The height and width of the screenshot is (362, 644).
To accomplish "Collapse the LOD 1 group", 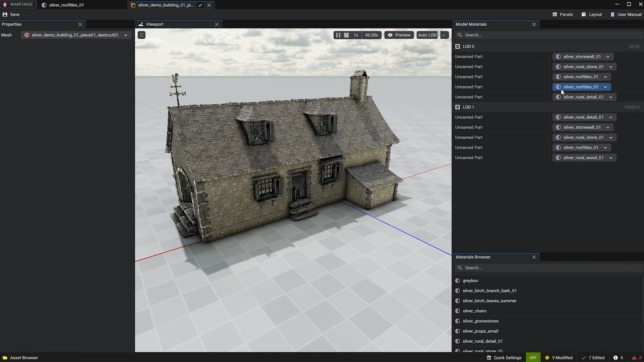I will point(458,107).
